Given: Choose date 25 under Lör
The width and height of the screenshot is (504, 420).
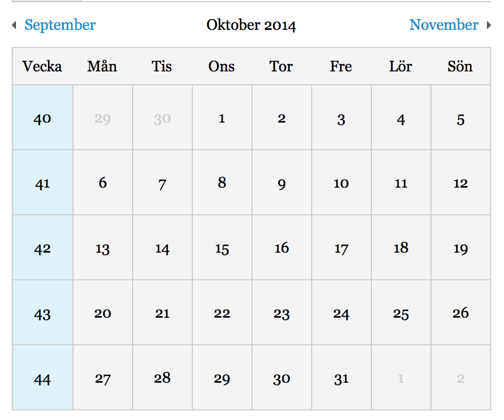Looking at the screenshot, I should click(x=401, y=312).
